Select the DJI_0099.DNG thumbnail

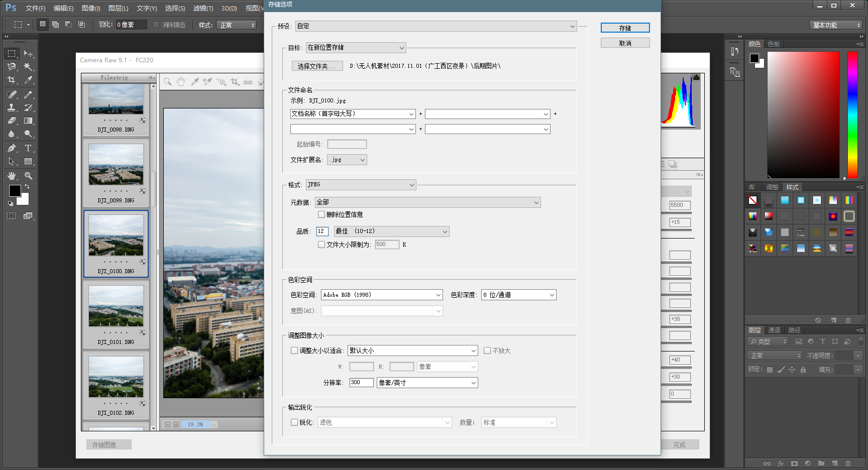116,166
